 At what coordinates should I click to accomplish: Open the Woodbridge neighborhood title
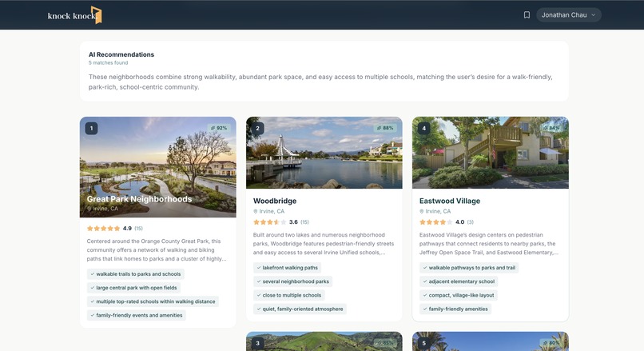click(275, 201)
